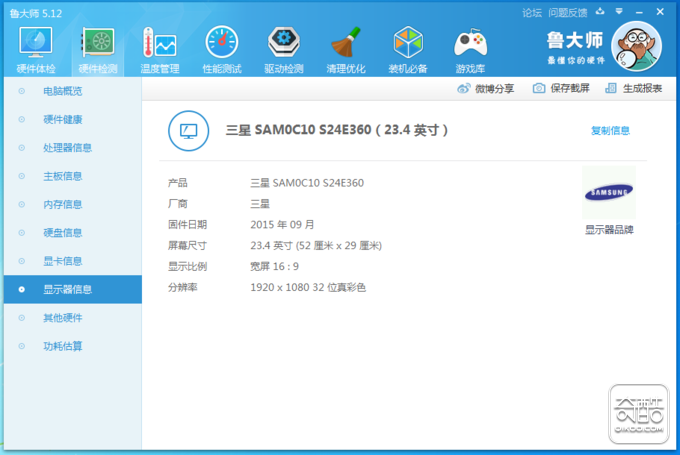Click the display title heading 三星 SAM0C10 S24E360 (23.4 英寸)
The width and height of the screenshot is (680, 455).
337,130
